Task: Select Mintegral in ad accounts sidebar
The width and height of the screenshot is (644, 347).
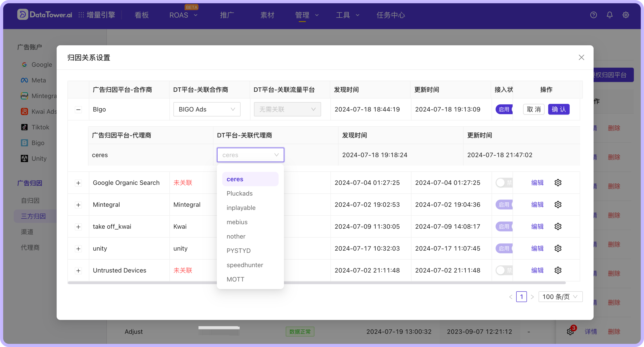Action: pyautogui.click(x=39, y=96)
